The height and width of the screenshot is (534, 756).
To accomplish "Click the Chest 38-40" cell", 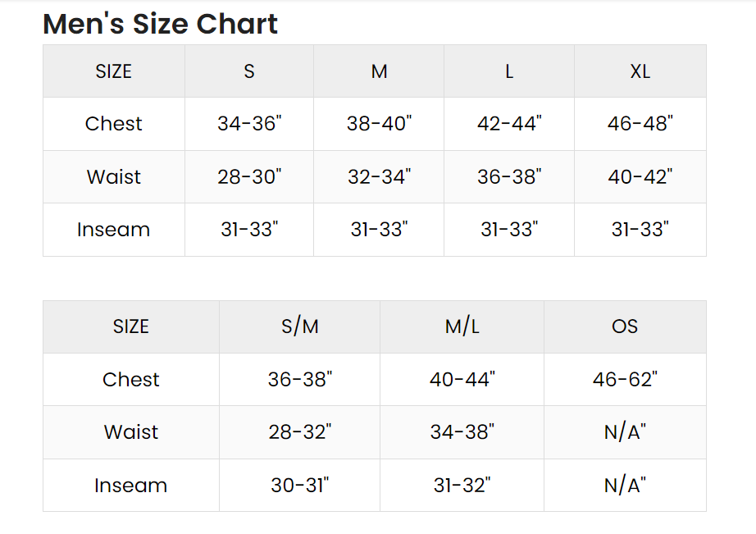I will coord(379,124).
